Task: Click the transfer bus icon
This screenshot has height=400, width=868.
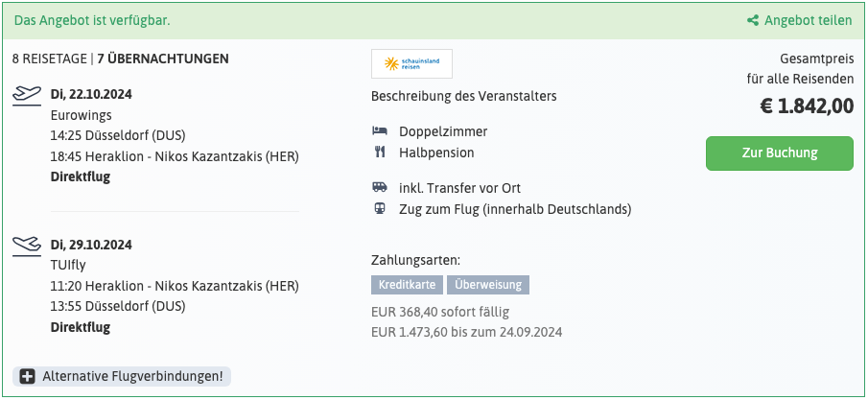Action: pyautogui.click(x=380, y=188)
